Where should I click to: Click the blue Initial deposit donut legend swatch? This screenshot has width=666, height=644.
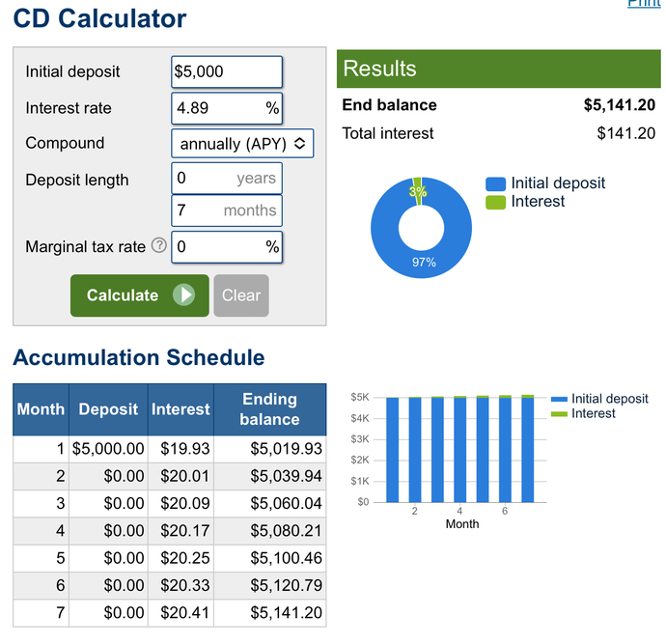[496, 184]
